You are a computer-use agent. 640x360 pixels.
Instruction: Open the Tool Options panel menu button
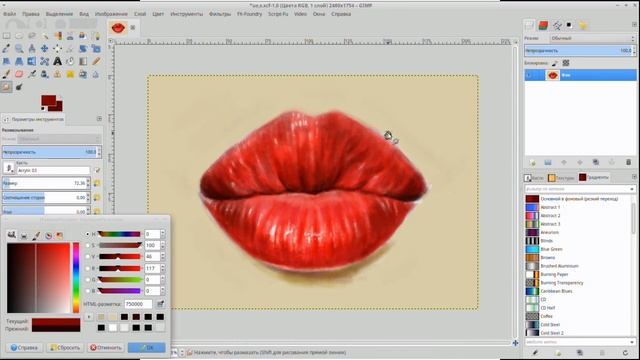[x=99, y=119]
